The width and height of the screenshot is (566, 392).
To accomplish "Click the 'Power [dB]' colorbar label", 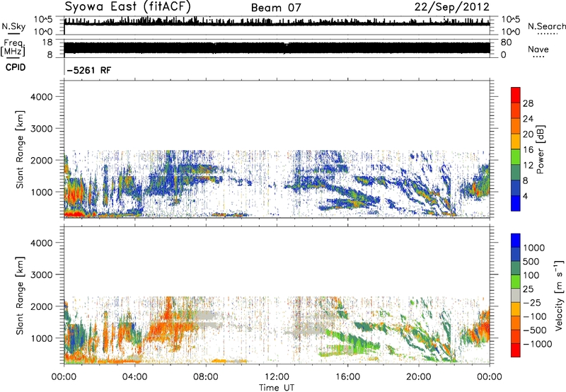I will click(541, 149).
